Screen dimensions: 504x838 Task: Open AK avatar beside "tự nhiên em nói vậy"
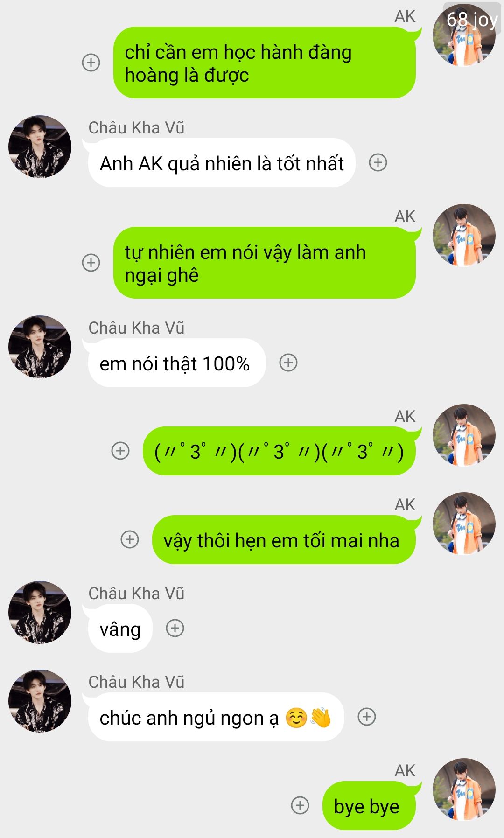464,235
